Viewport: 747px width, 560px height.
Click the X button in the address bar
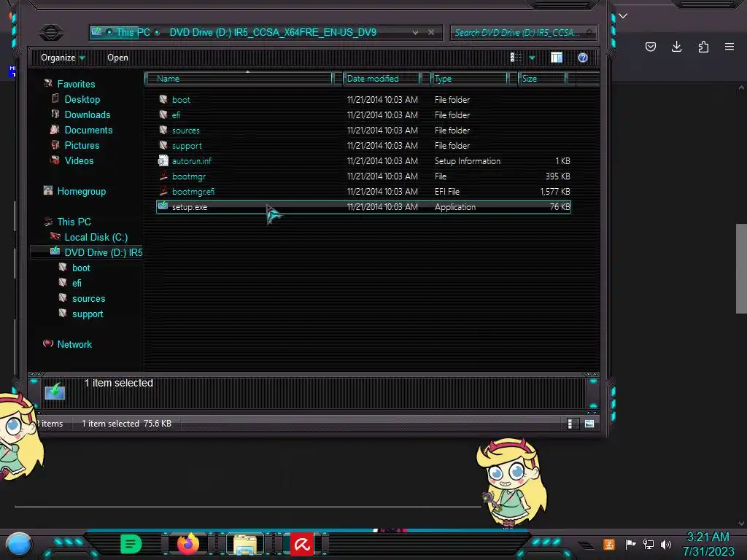(431, 32)
